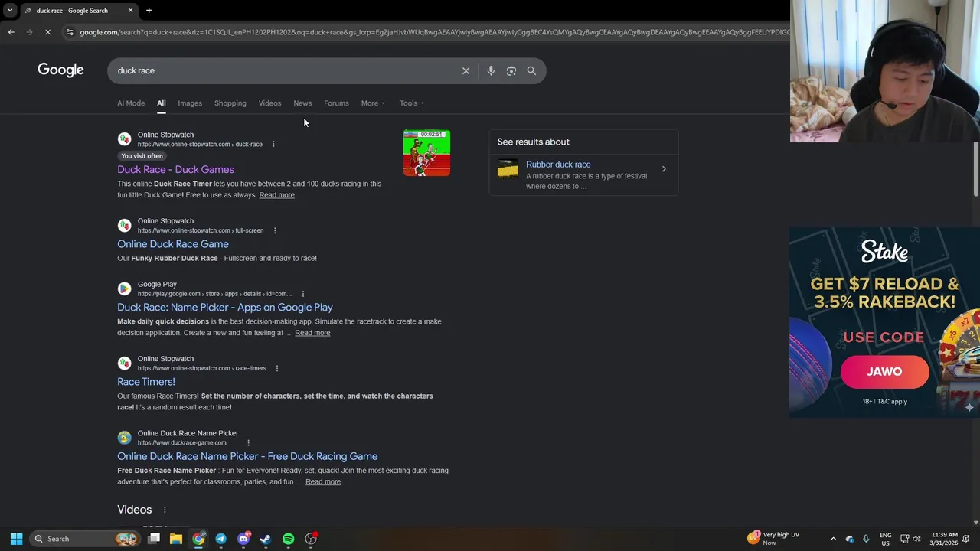Click the page vertical scrollbar
This screenshot has height=551, width=980.
975,168
